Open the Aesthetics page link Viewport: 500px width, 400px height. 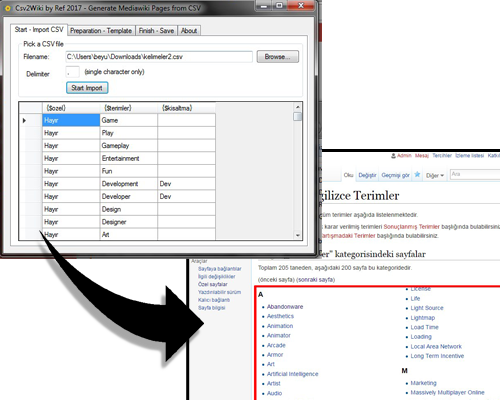tap(280, 316)
